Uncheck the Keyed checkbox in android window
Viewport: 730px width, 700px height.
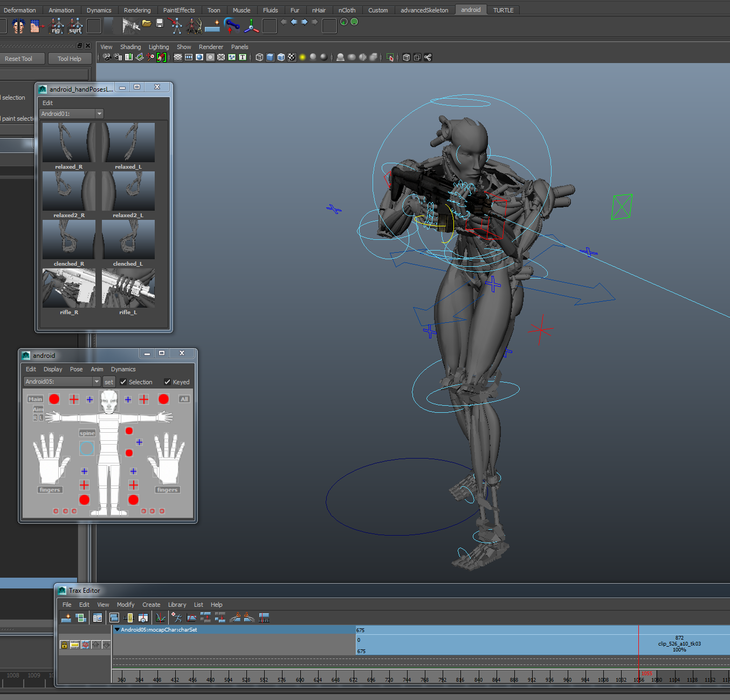point(167,382)
